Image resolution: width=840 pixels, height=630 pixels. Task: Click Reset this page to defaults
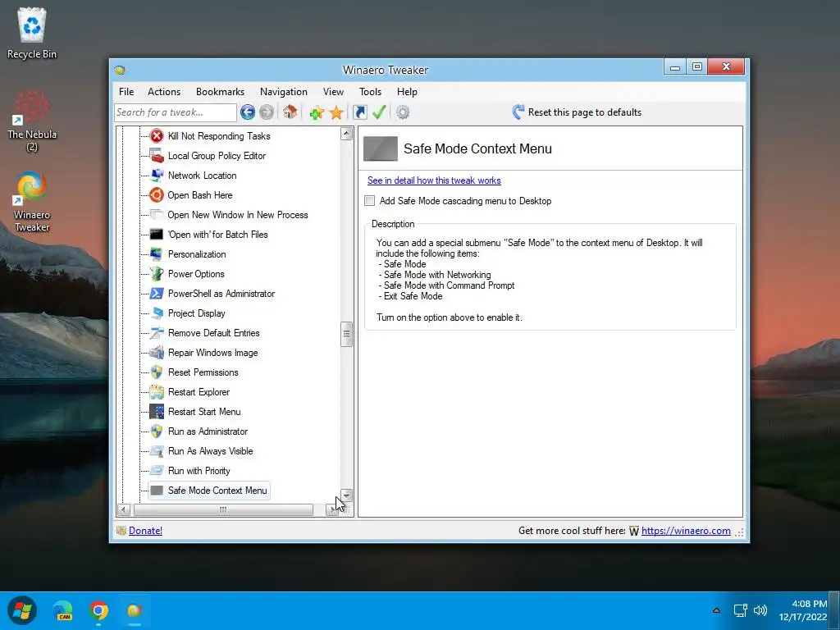click(577, 112)
